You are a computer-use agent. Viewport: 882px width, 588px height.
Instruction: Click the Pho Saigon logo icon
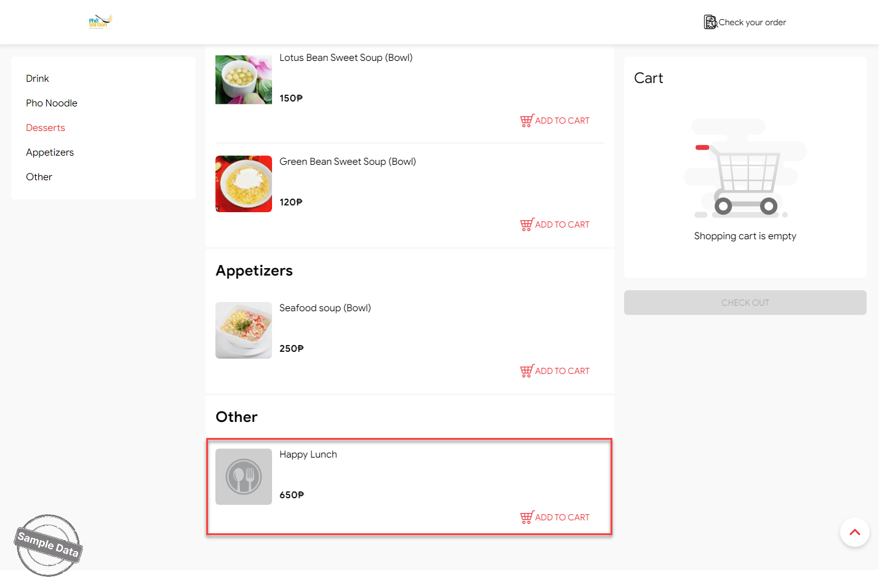(100, 22)
